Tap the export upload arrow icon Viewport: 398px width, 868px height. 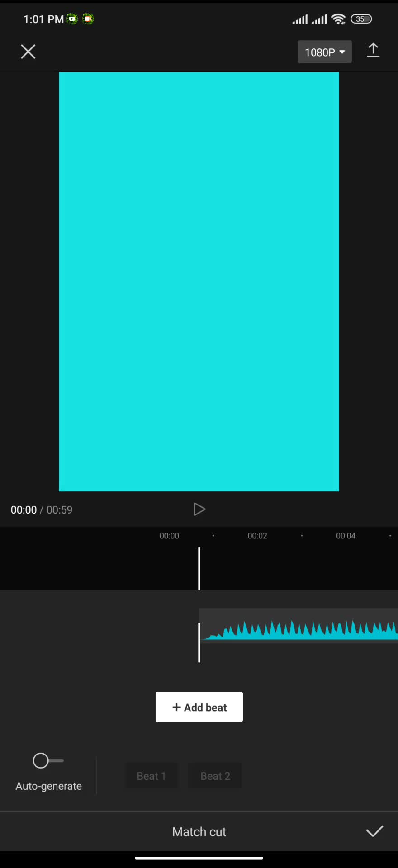373,51
